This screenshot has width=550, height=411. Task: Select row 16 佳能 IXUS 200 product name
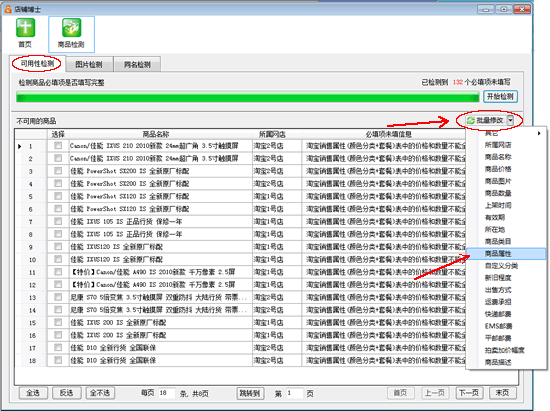pos(118,335)
